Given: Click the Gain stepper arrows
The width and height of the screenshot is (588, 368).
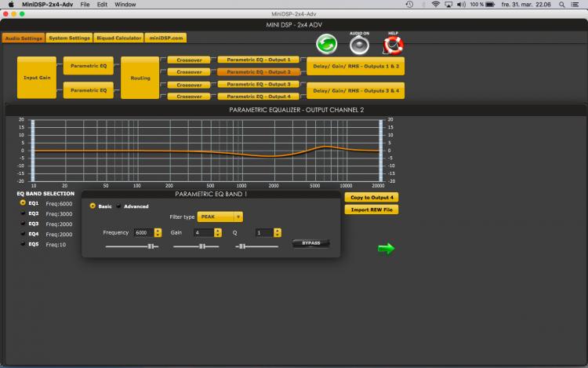Looking at the screenshot, I should tap(218, 232).
